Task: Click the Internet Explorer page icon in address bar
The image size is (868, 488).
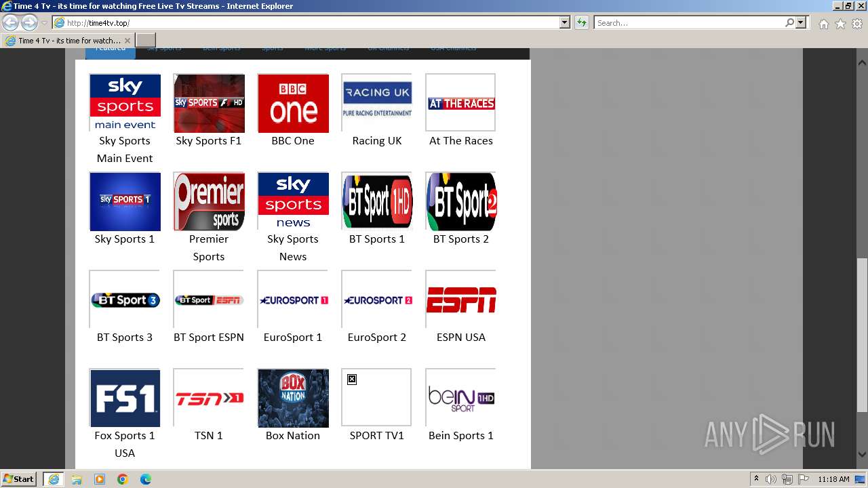Action: [x=60, y=23]
